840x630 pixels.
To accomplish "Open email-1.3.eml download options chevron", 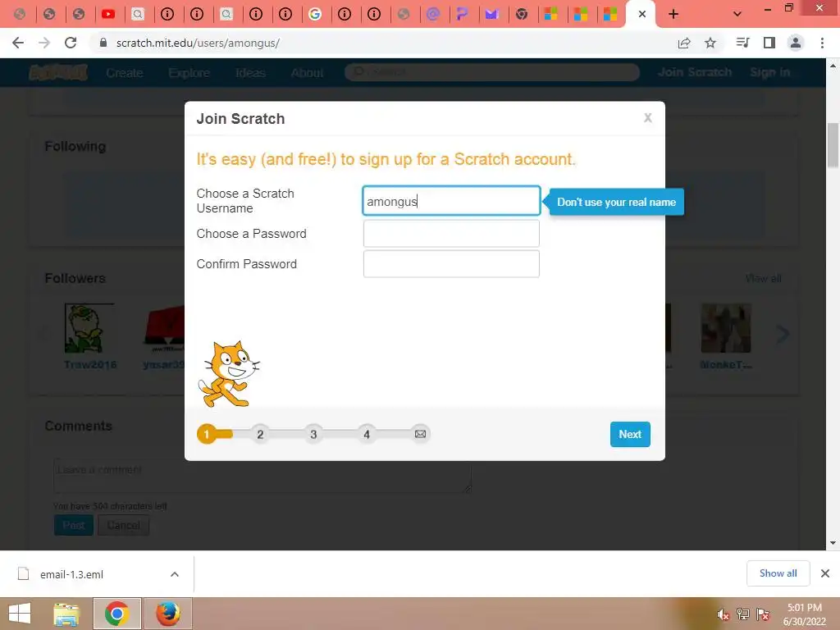I will pos(175,574).
